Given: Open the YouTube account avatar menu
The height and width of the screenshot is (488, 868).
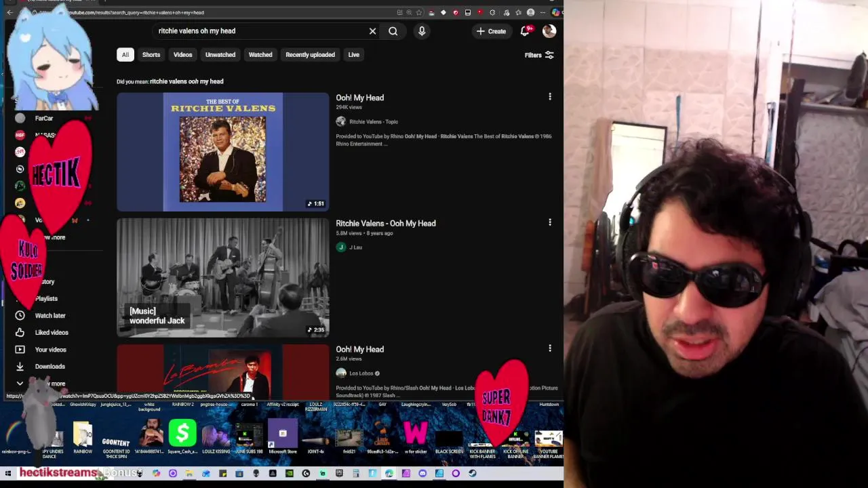Looking at the screenshot, I should (x=549, y=31).
